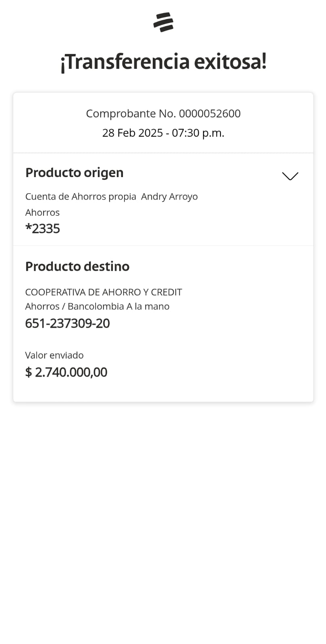Tap the Cuenta de Ahorros propia label
Screen dimensions: 326x644
(81, 196)
